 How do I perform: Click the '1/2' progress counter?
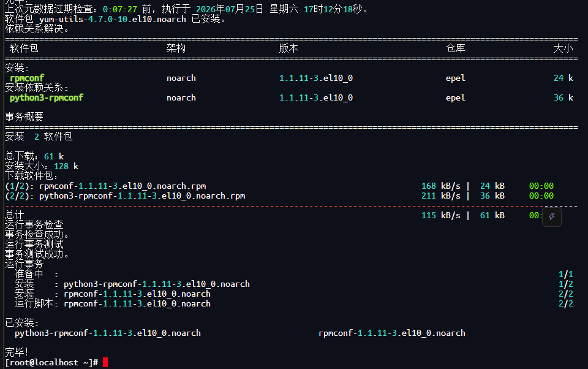click(566, 284)
